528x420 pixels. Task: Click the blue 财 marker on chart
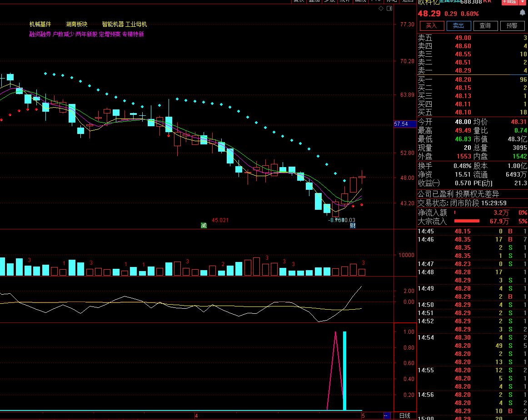tap(353, 226)
